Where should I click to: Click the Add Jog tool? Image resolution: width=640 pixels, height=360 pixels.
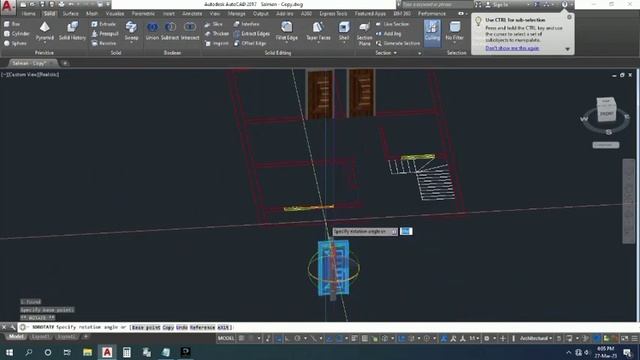click(x=388, y=33)
